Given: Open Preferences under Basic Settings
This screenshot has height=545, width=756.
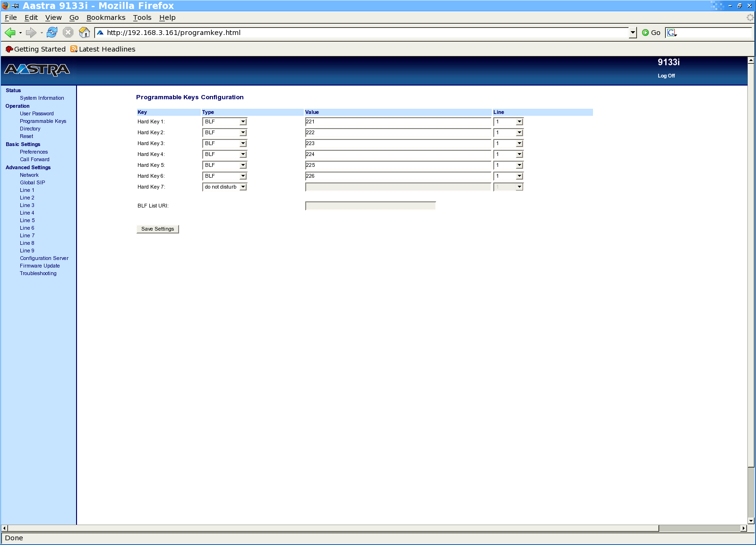Looking at the screenshot, I should (x=34, y=152).
